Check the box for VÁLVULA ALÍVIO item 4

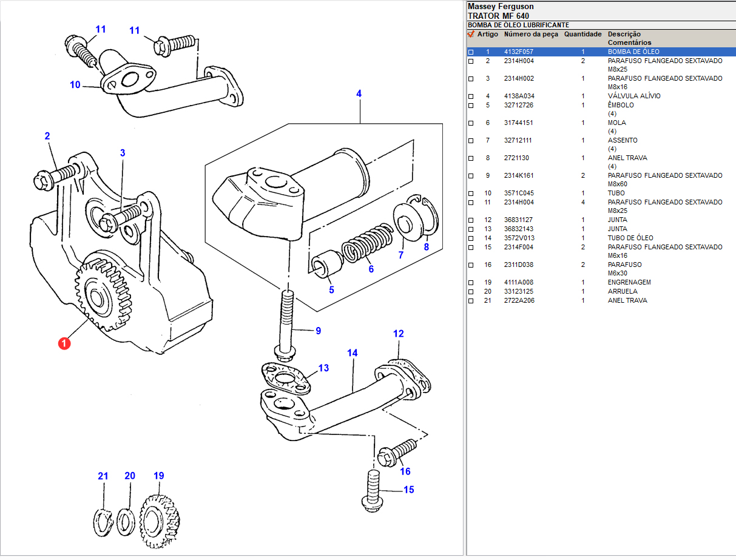click(471, 96)
